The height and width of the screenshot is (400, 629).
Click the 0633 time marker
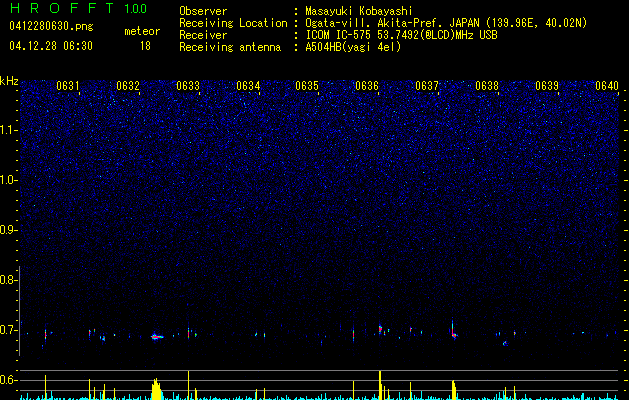point(188,86)
